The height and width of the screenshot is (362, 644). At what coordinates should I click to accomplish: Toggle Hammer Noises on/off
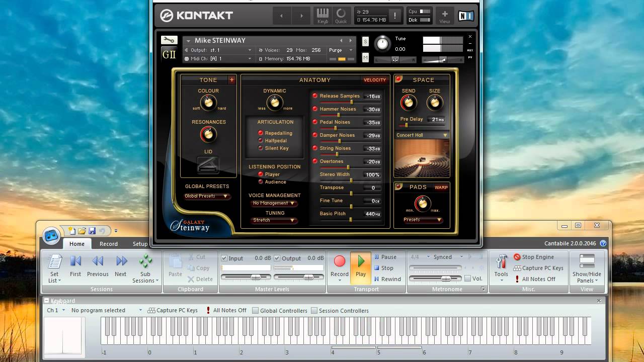pos(315,109)
